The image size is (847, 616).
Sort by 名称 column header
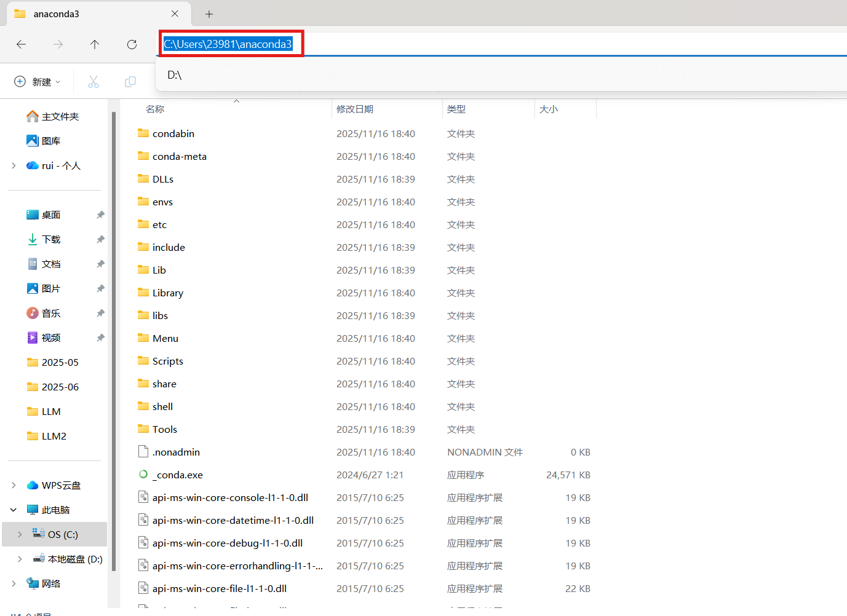[155, 109]
